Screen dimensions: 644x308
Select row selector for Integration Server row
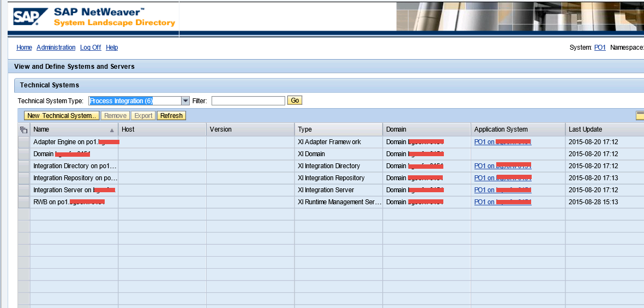[24, 190]
